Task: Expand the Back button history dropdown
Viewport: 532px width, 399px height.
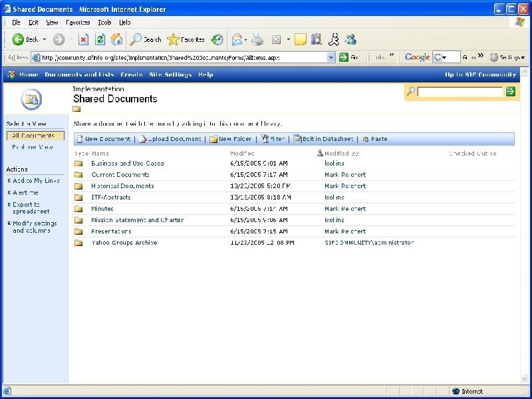Action: [x=45, y=40]
